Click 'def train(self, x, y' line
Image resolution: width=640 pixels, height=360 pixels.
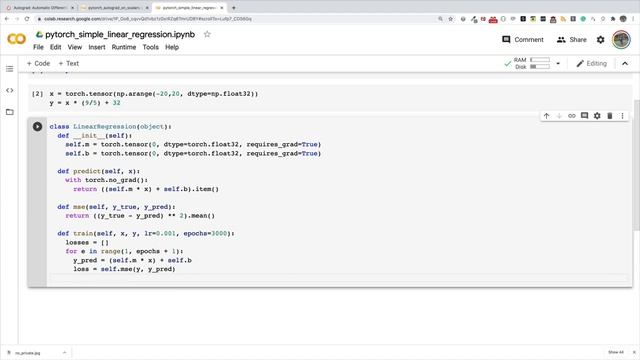pyautogui.click(x=146, y=233)
